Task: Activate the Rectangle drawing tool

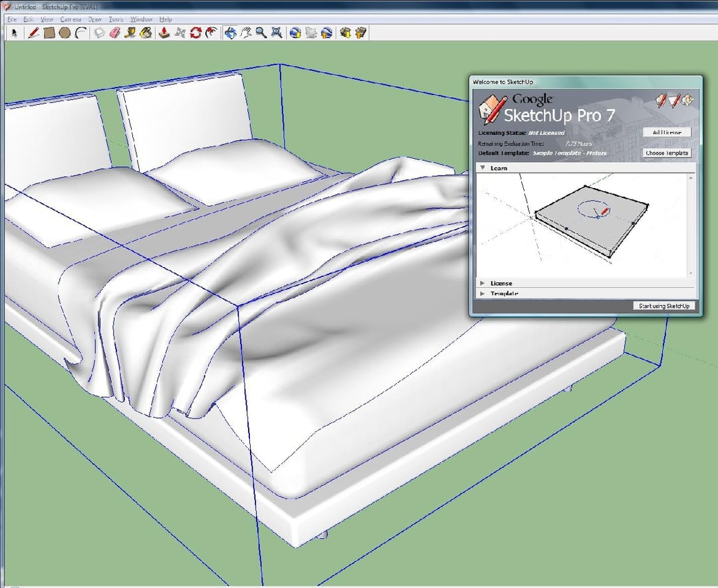Action: (x=49, y=32)
